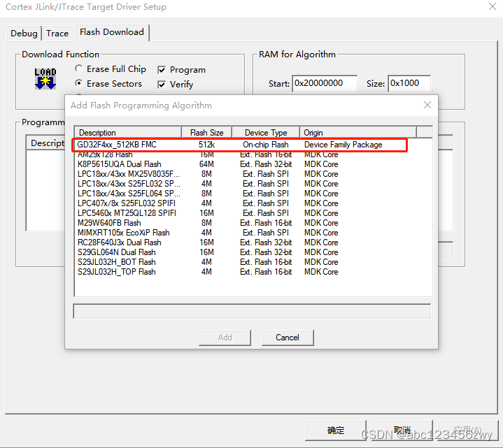Switch to the Debug tab
Screen dimensions: 503x448
pos(24,34)
